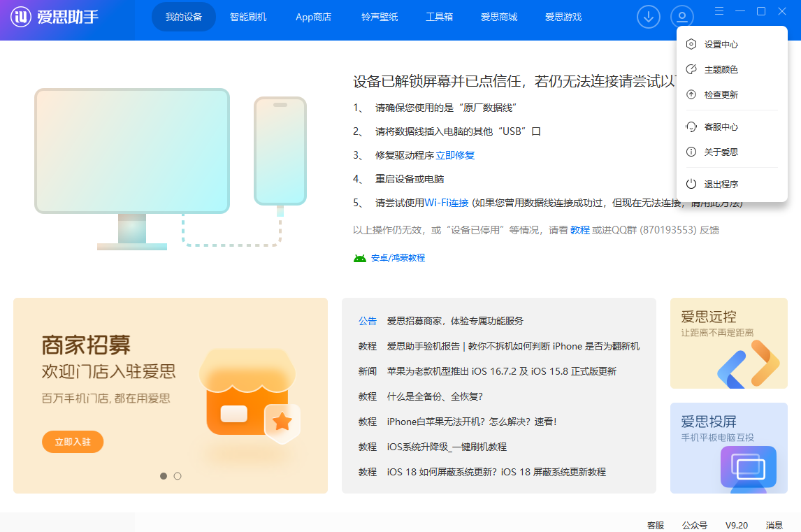Open announcement 爱思招募商家，体验专属功能服务
Viewport: 801px width, 532px height.
(x=454, y=321)
